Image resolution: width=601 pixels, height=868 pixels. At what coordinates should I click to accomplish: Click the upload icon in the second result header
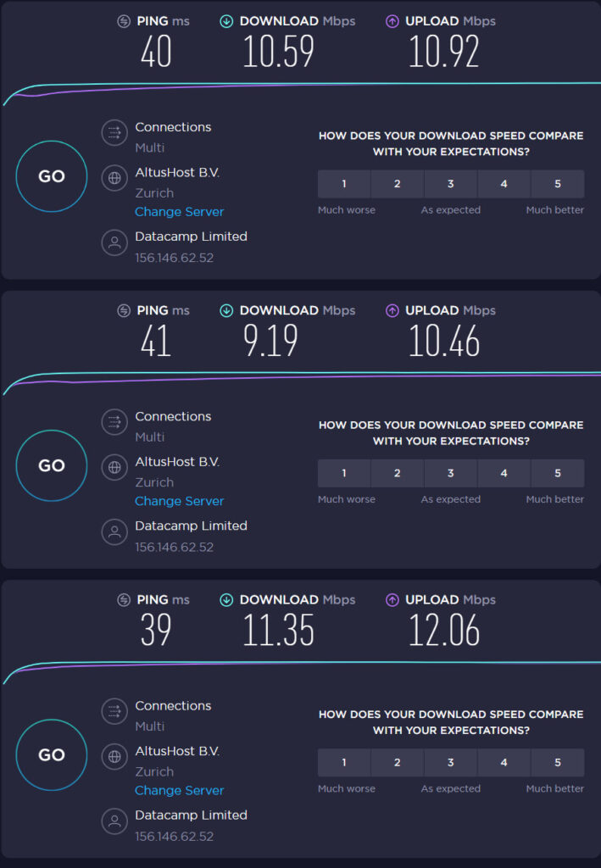tap(391, 310)
